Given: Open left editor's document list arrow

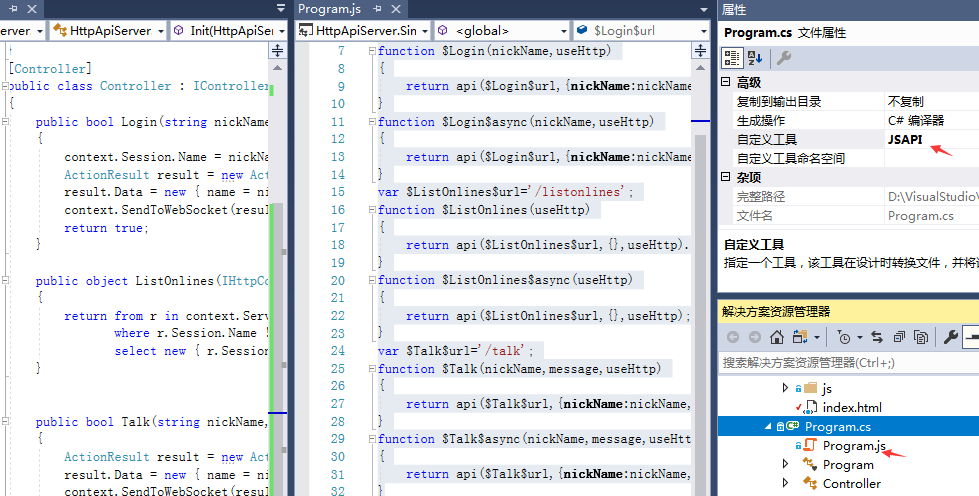Looking at the screenshot, I should (x=281, y=9).
